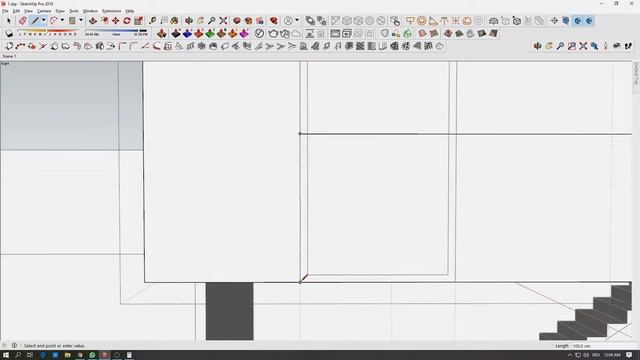Select Orbit in the right camera toolbar
Image resolution: width=640 pixels, height=360 pixels.
[538, 46]
